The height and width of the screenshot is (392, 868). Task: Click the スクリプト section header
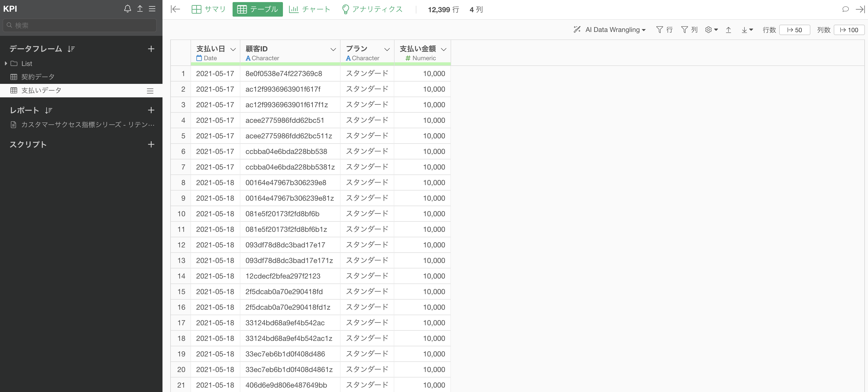coord(28,145)
